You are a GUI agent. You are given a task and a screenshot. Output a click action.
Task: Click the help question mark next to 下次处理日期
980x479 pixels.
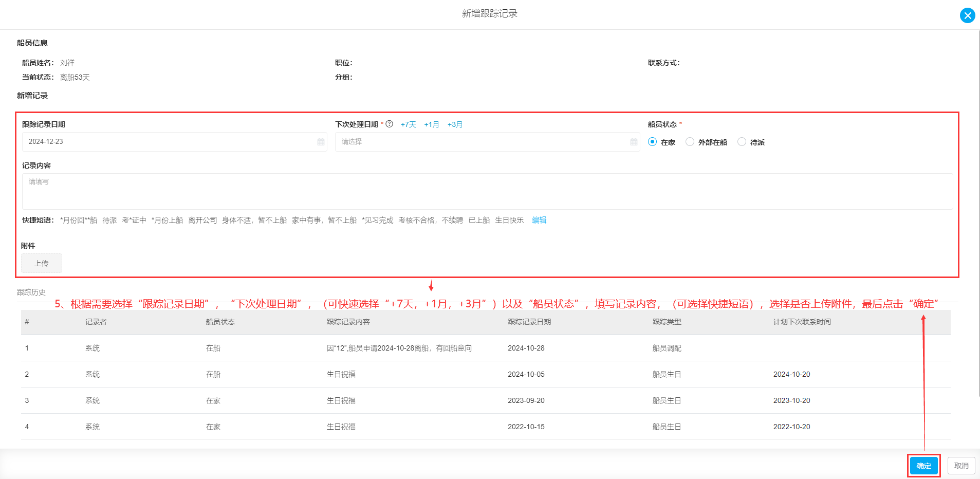point(390,124)
